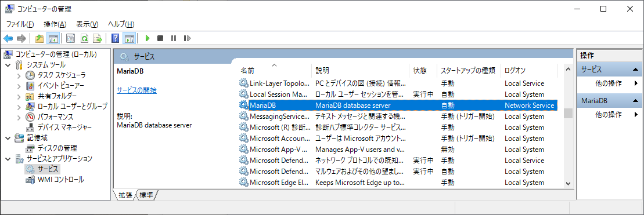Image resolution: width=644 pixels, height=215 pixels.
Task: Expand the イベント ビューアー node
Action: [x=19, y=86]
